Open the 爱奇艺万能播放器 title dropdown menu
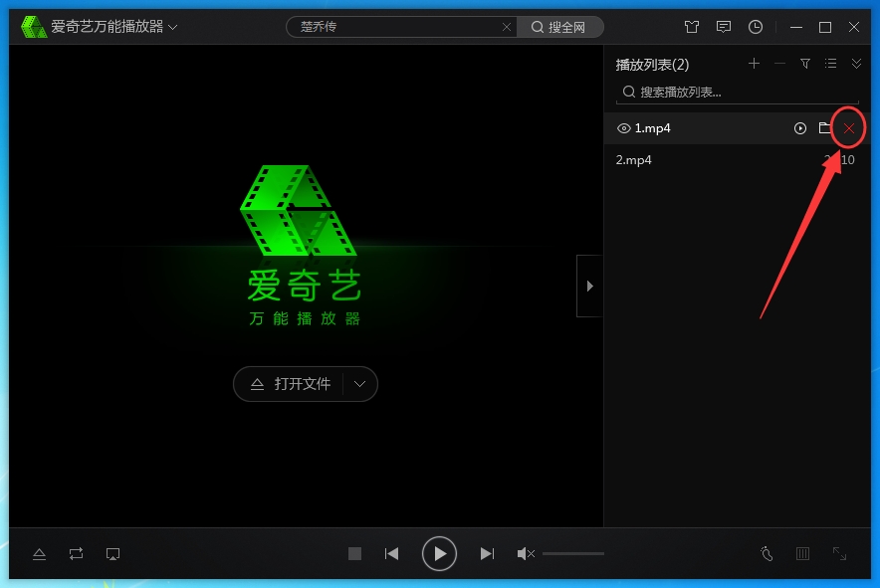 click(x=173, y=27)
